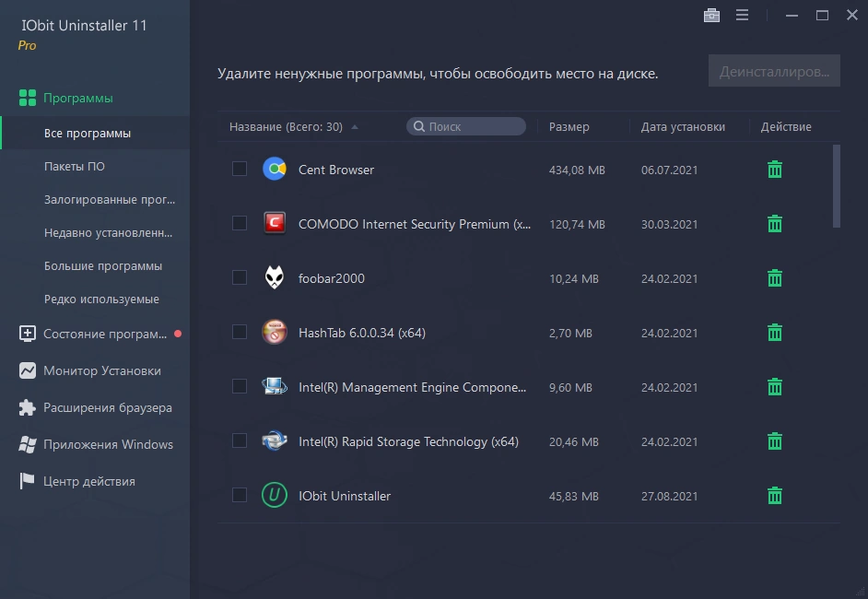Toggle sort arrow next to Название
Viewport: 868px width, 599px height.
point(355,127)
